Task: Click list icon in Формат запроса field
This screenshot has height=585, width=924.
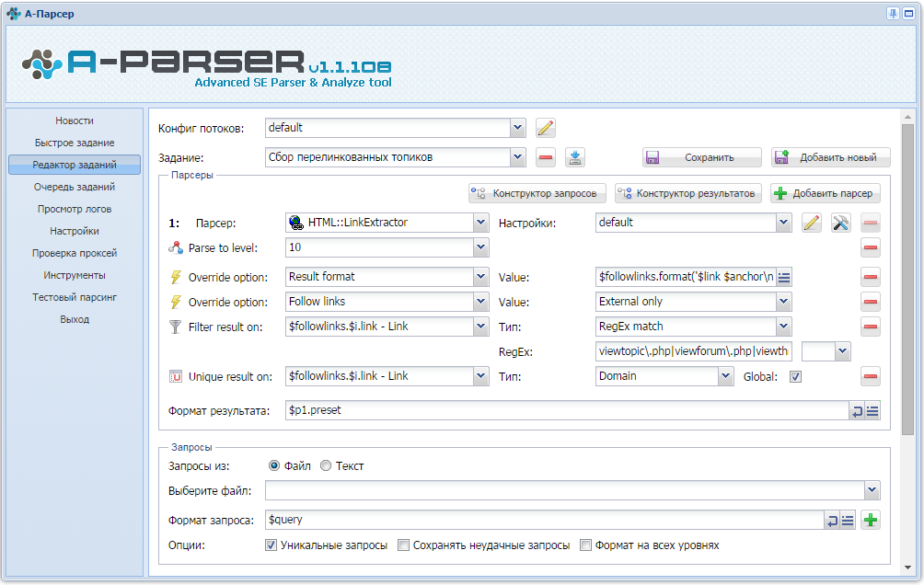Action: (848, 521)
